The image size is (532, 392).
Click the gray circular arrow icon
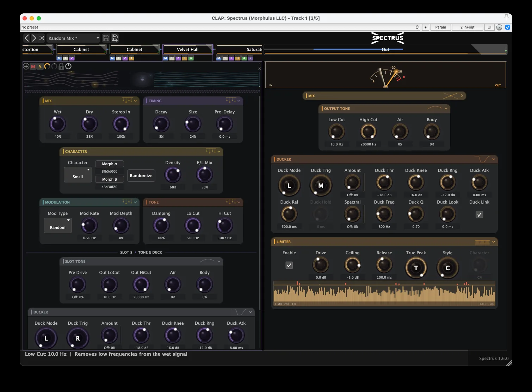point(54,66)
